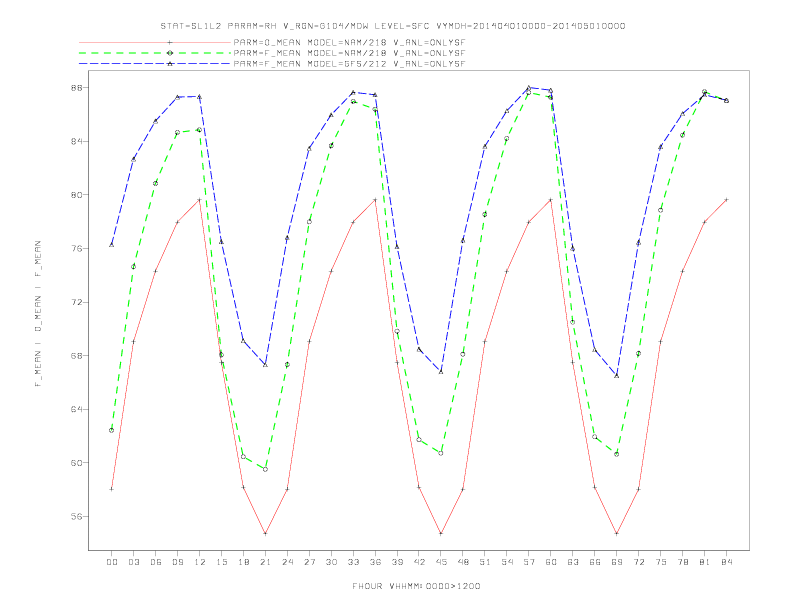Click the x-axis tick label 45
Viewport: 792px width, 612px height.
tap(441, 562)
